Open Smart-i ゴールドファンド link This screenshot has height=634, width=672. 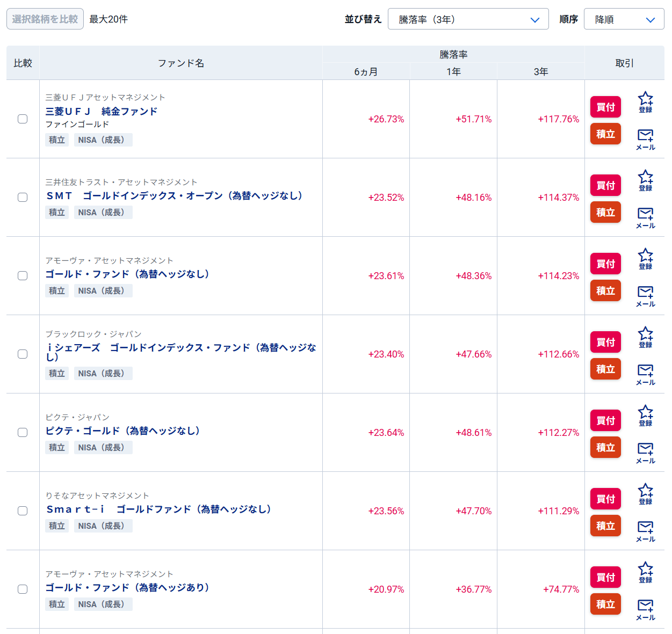160,509
